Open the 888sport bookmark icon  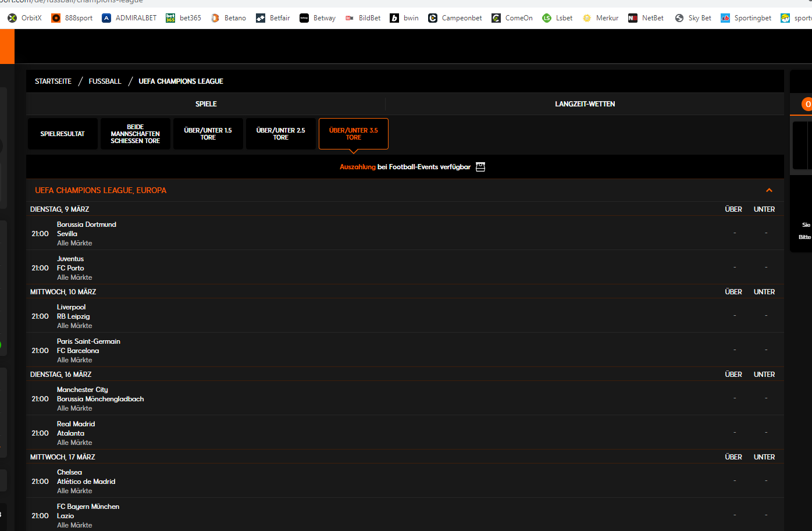[56, 18]
